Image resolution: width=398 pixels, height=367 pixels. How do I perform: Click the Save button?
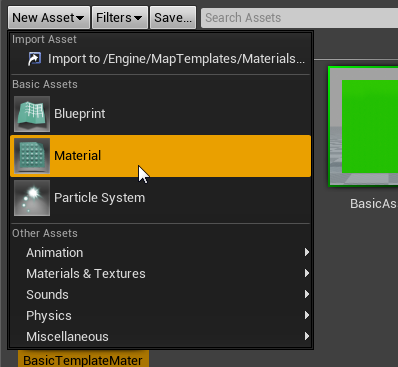(173, 17)
